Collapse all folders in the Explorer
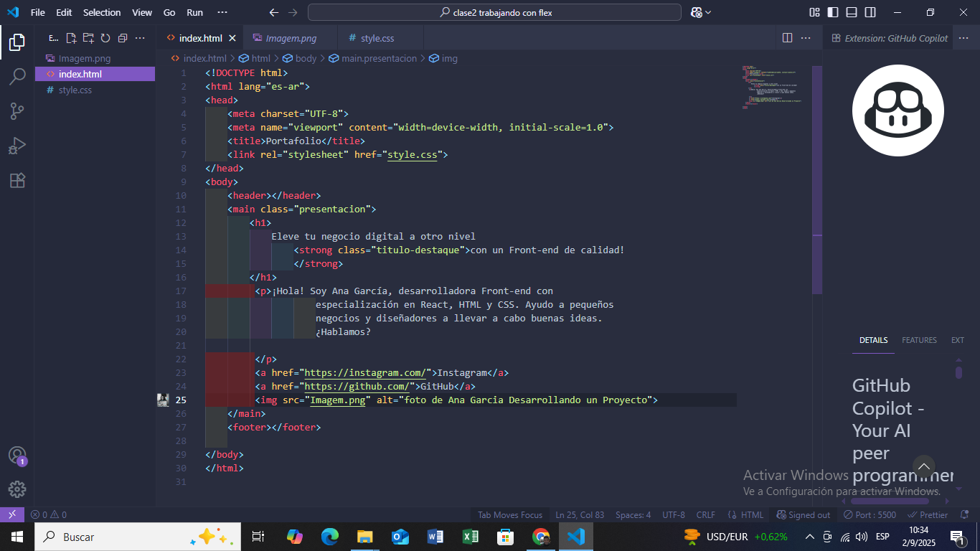Image resolution: width=980 pixels, height=551 pixels. [123, 38]
